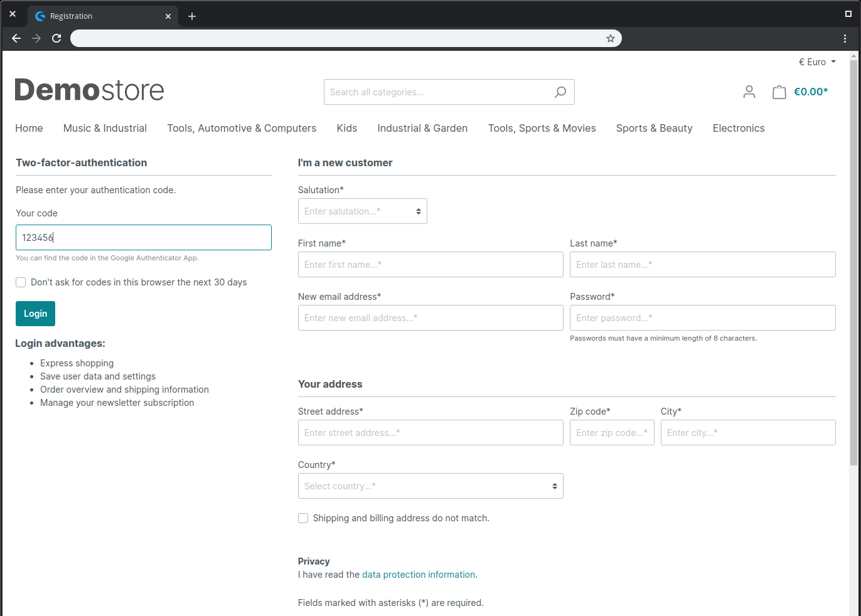
Task: Click the search magnifier icon
Action: (x=560, y=92)
